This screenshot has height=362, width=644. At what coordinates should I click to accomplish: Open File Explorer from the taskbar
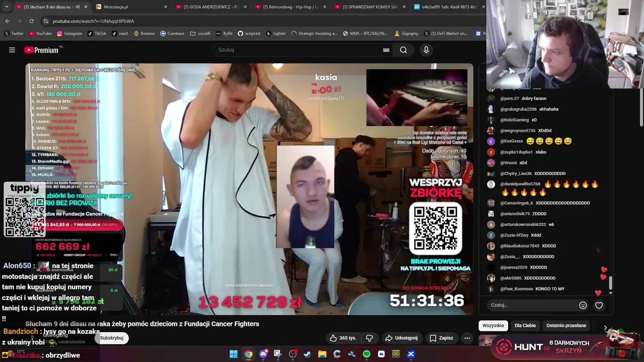[322, 354]
